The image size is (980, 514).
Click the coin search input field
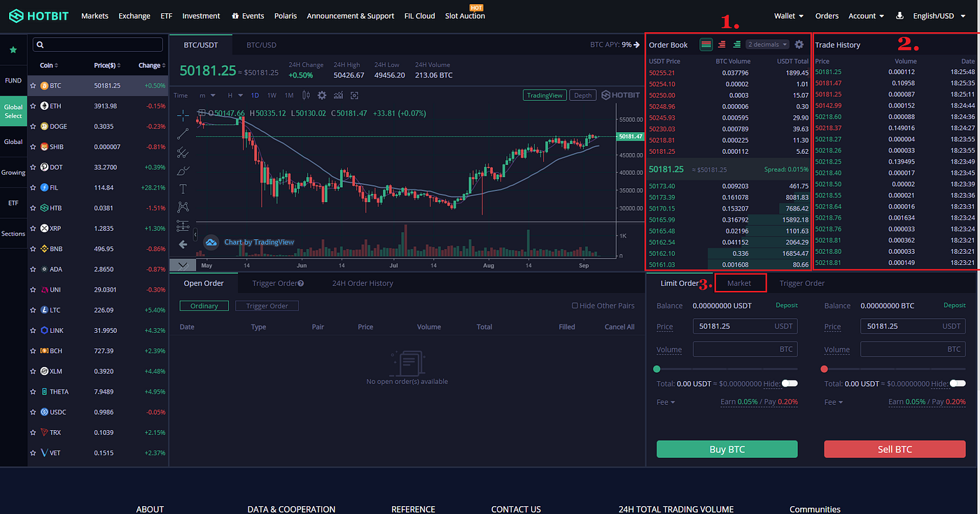point(98,45)
